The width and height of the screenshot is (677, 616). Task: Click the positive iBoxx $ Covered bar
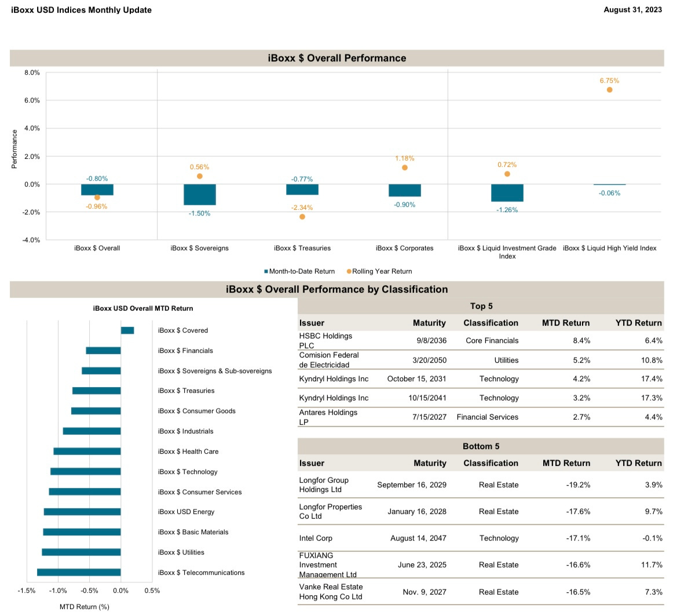(127, 330)
